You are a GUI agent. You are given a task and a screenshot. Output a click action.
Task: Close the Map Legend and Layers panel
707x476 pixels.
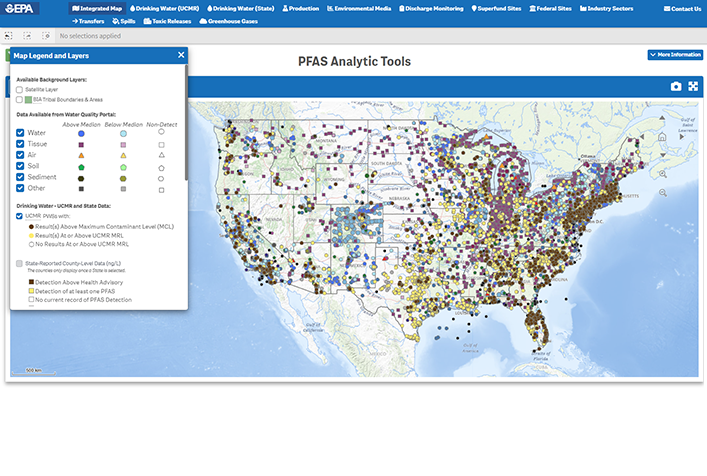pos(181,56)
